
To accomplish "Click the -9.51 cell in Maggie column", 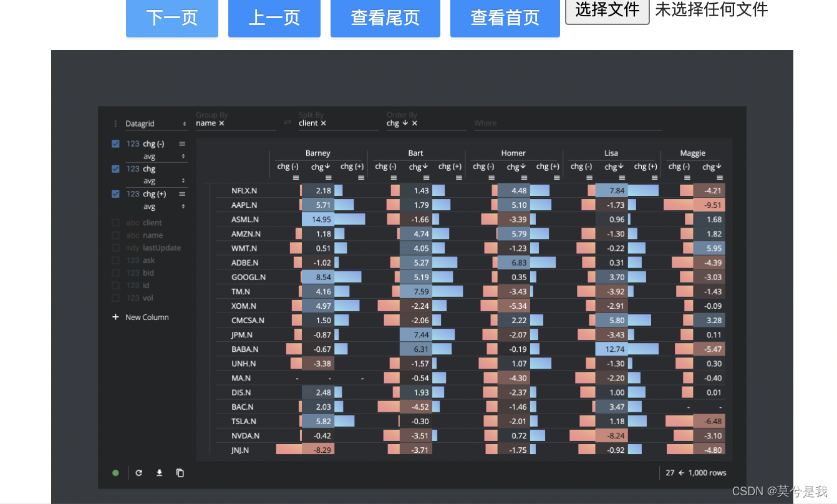I will tap(709, 205).
